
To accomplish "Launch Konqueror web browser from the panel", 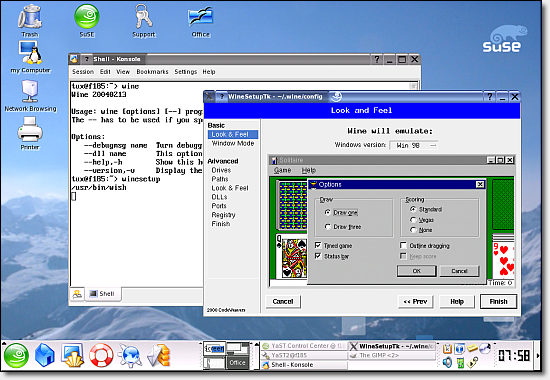I will pos(129,355).
